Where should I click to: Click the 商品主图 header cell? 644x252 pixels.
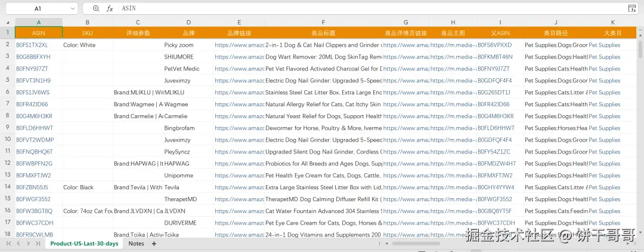pyautogui.click(x=453, y=33)
